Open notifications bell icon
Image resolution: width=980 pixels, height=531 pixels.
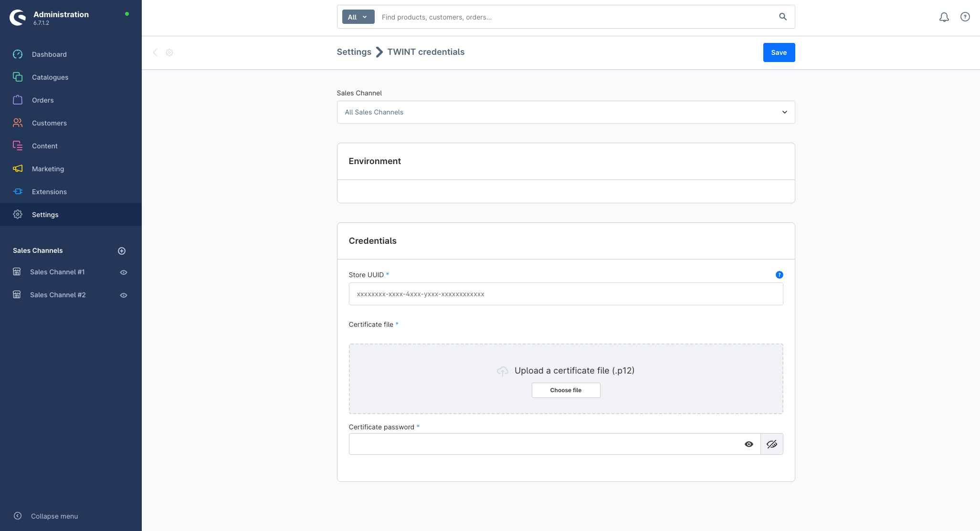[944, 17]
